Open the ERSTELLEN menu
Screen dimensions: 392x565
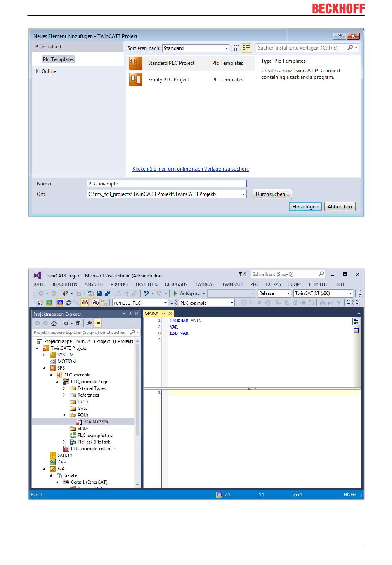pyautogui.click(x=146, y=284)
